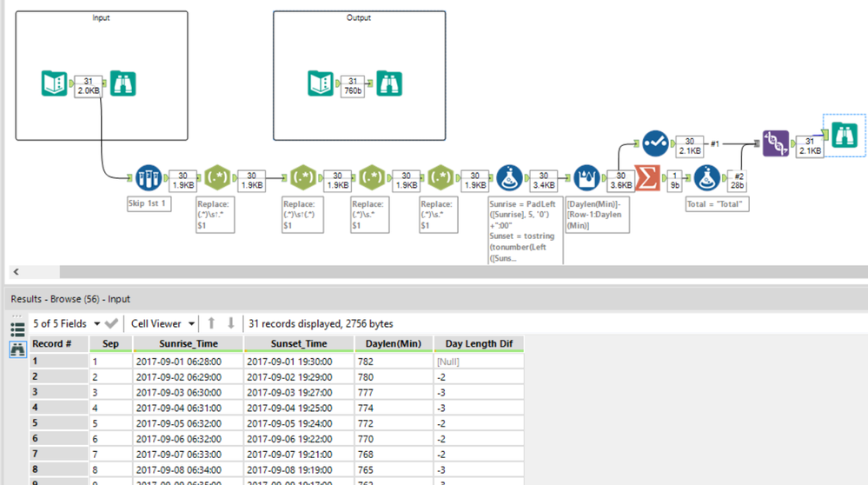Image resolution: width=868 pixels, height=485 pixels.
Task: Click the 30 3.4KB count after Formula tool
Action: [544, 181]
